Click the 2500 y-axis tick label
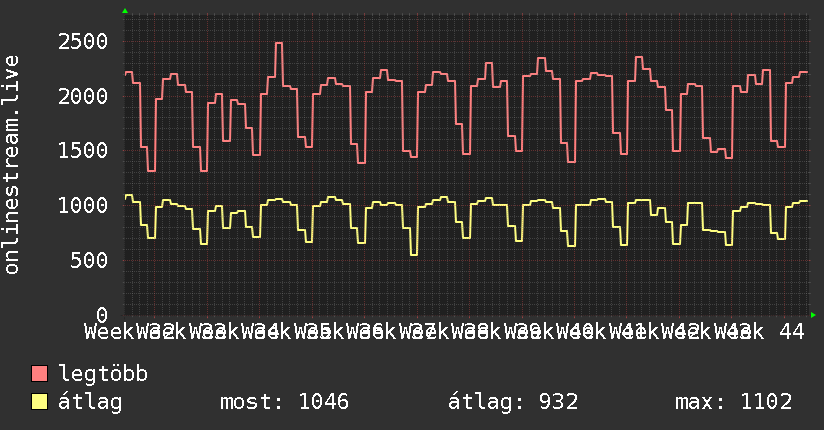Image resolution: width=824 pixels, height=430 pixels. coord(83,42)
